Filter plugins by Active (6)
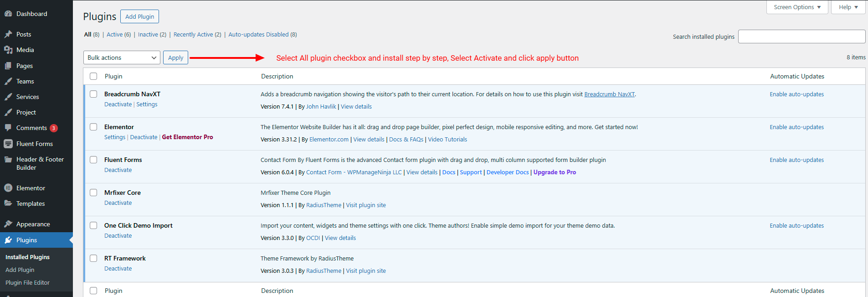Image resolution: width=868 pixels, height=297 pixels. (118, 34)
